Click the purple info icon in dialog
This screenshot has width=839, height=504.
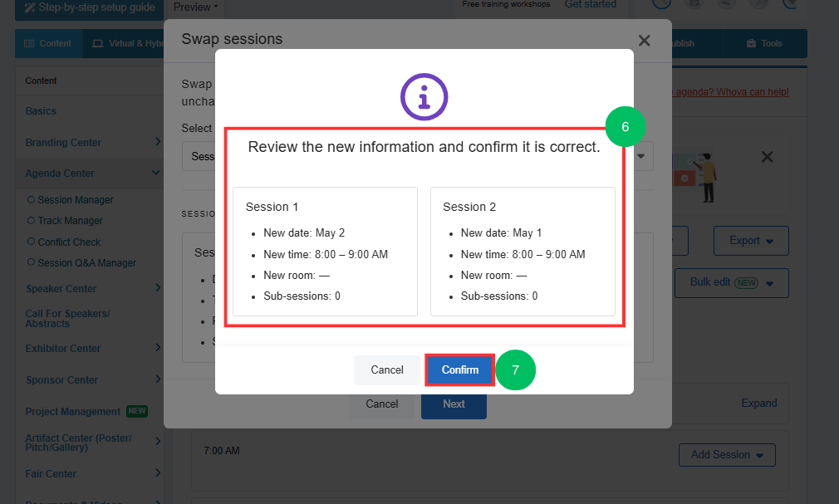coord(424,97)
